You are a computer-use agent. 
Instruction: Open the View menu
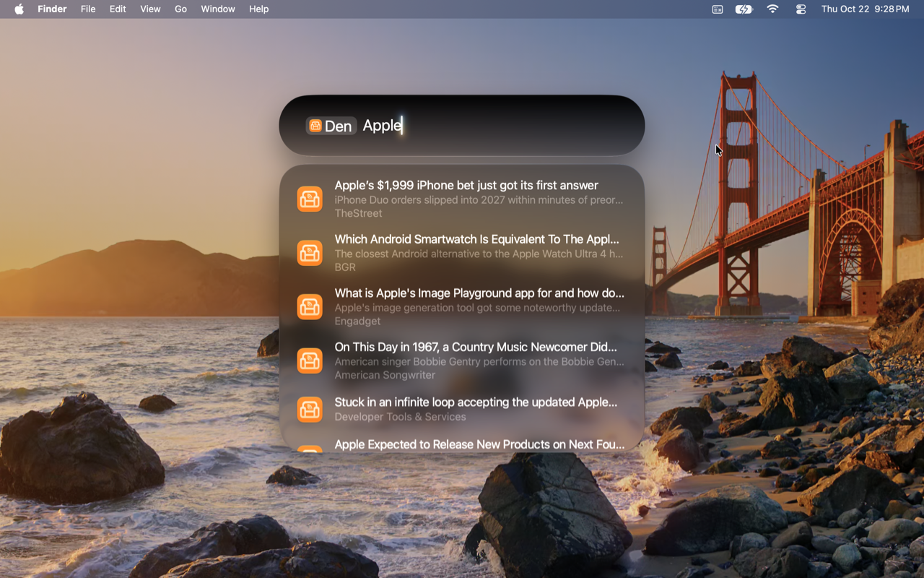pos(150,9)
